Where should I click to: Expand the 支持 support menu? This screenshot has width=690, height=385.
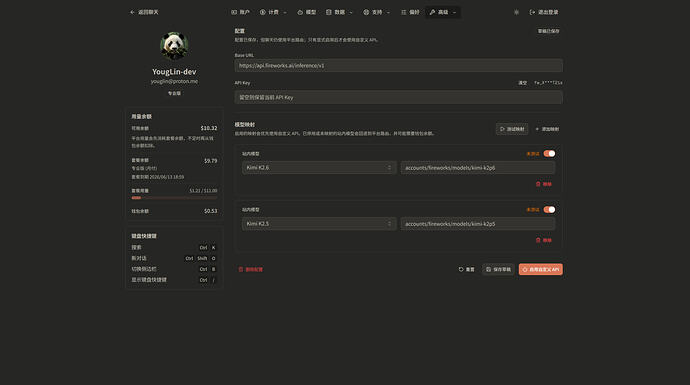[376, 12]
